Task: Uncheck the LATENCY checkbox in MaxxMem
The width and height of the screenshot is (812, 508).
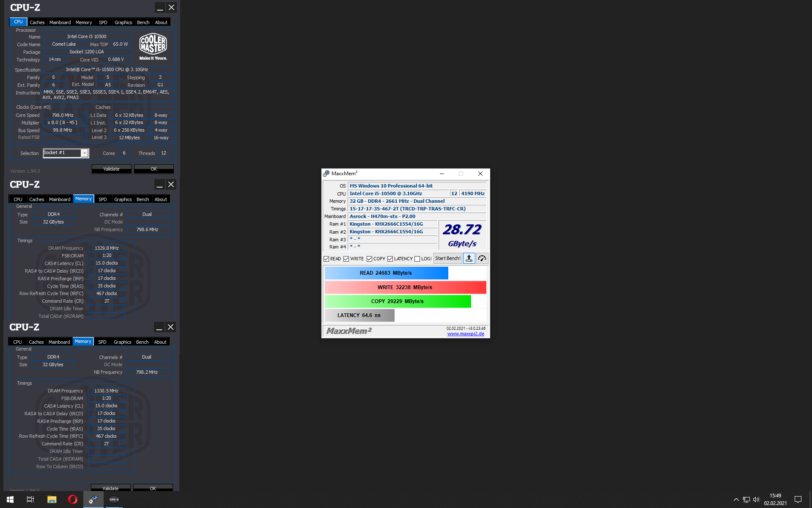Action: click(390, 259)
